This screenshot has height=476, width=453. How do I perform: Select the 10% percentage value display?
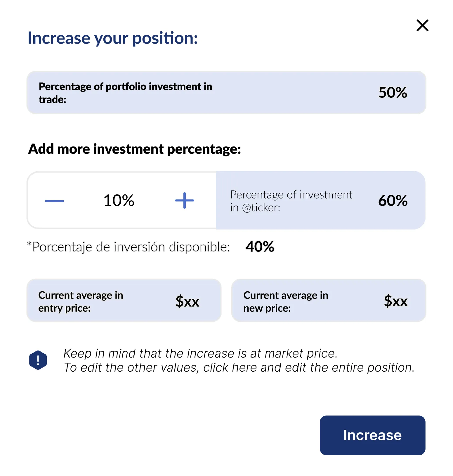pos(119,200)
